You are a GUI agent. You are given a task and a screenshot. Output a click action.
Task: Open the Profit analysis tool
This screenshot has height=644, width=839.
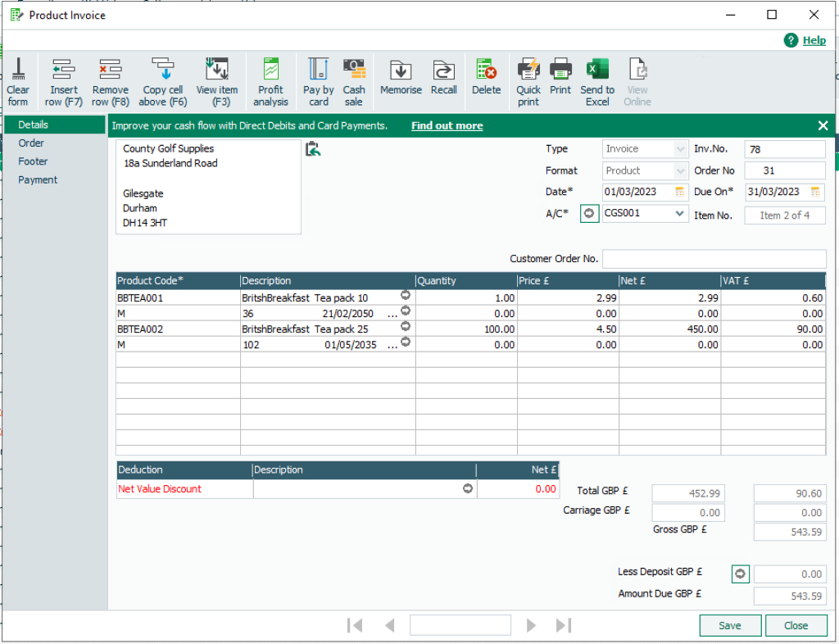click(270, 82)
